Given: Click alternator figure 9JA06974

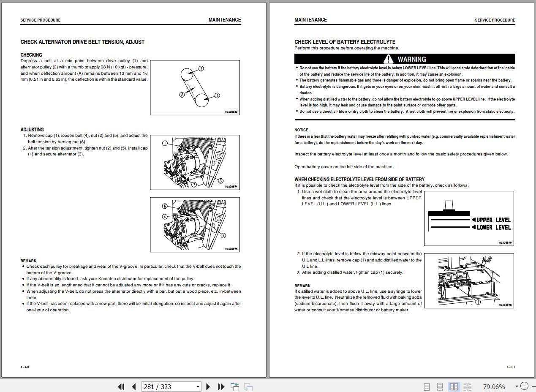Looking at the screenshot, I should (x=195, y=162).
